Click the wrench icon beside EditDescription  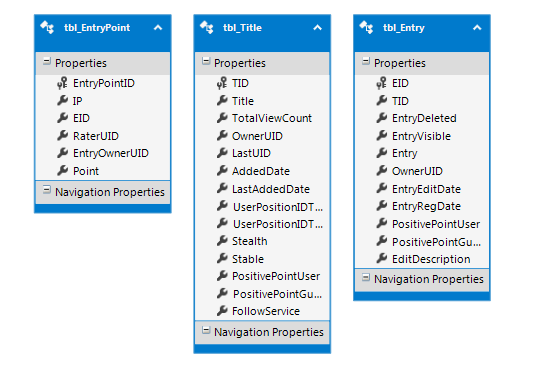coord(382,258)
